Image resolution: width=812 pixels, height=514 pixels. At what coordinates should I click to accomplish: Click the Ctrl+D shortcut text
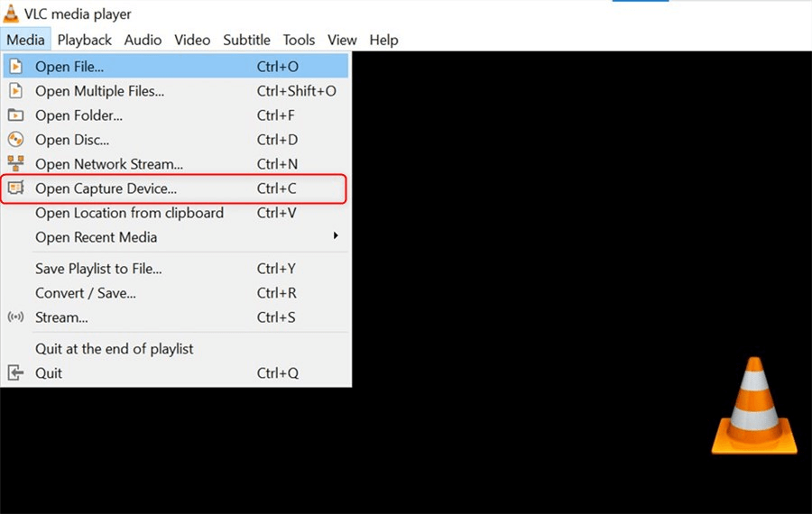pos(277,139)
